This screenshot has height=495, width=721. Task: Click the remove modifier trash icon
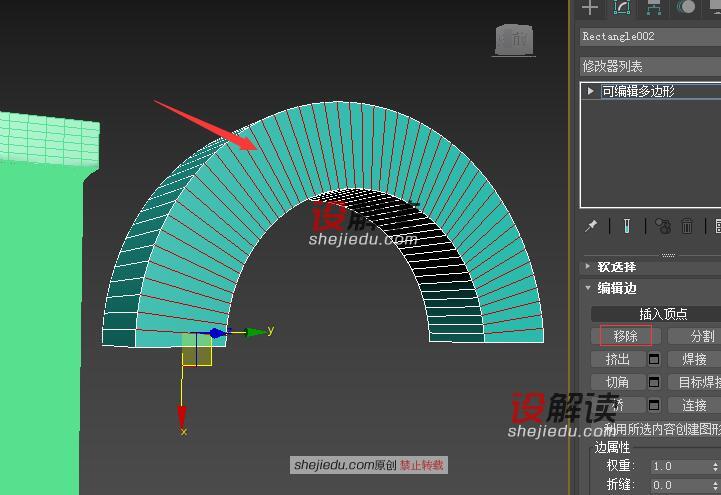687,226
